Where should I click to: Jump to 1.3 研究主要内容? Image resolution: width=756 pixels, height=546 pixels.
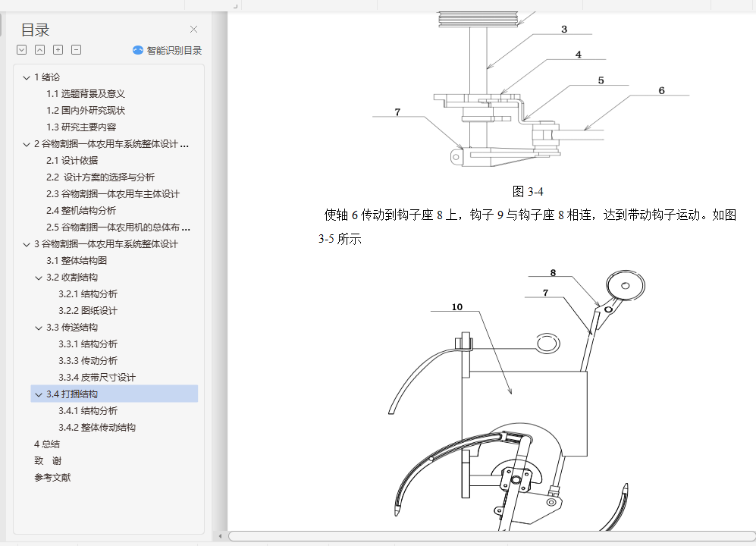click(81, 127)
